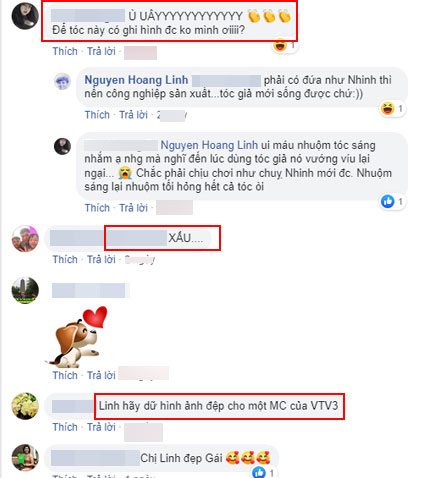Open flower avatar next to VTV3 comment
Screen dimensions: 436x478
coord(25,406)
